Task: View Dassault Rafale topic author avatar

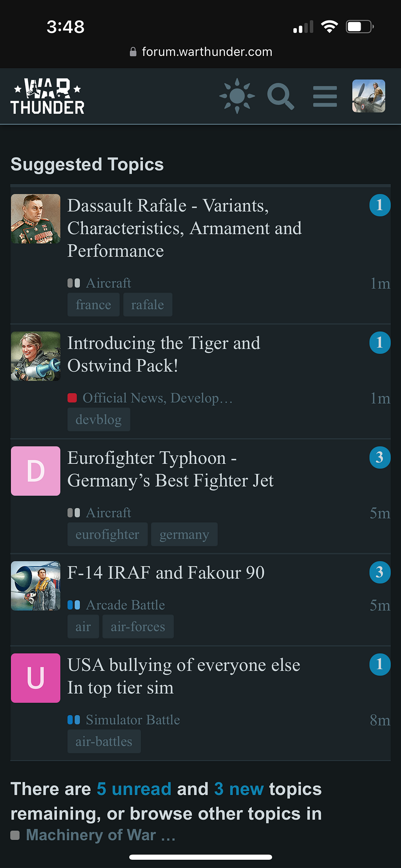Action: point(36,219)
